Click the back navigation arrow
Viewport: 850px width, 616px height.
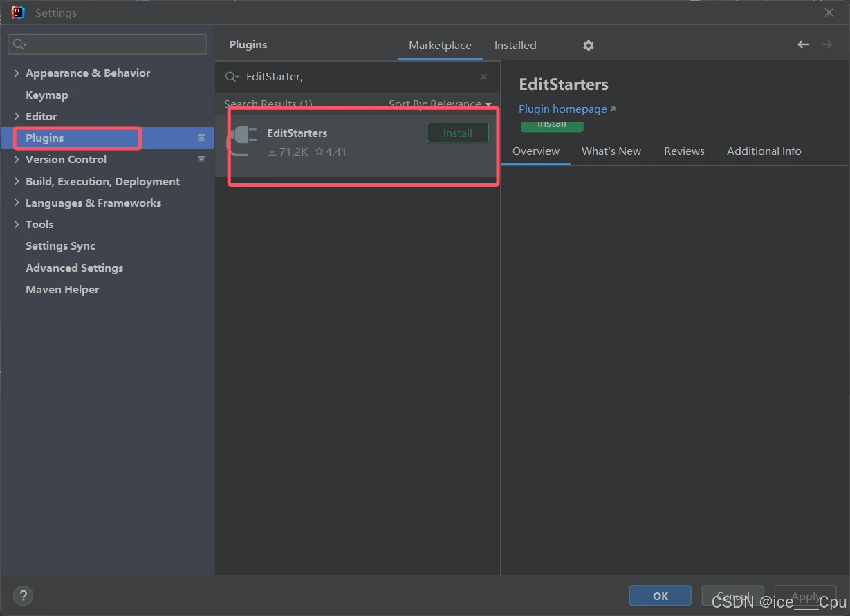point(803,44)
